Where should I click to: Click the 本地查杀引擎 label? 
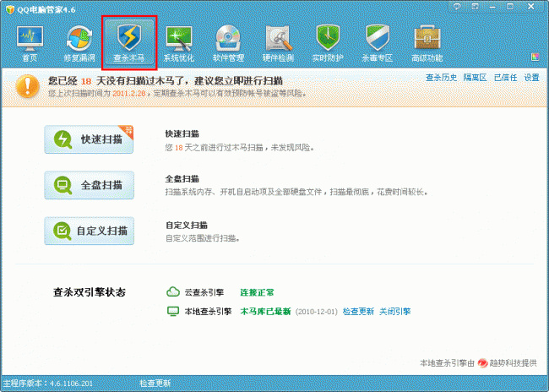(x=208, y=312)
